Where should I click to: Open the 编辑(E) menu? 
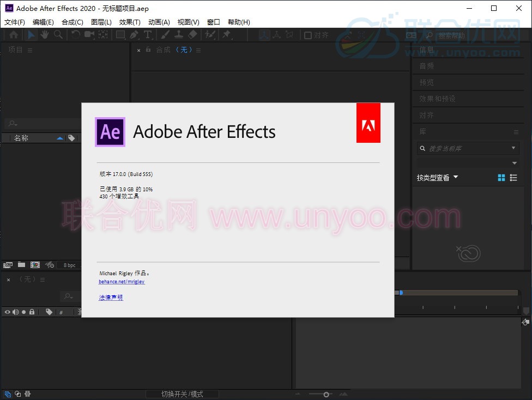pyautogui.click(x=43, y=22)
